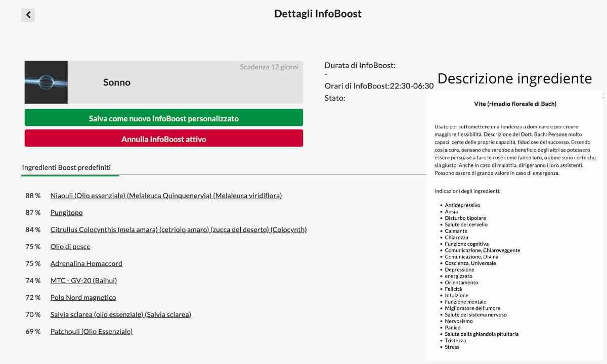
Task: Click the Sonno InfoBoost thumbnail image
Action: pyautogui.click(x=46, y=82)
